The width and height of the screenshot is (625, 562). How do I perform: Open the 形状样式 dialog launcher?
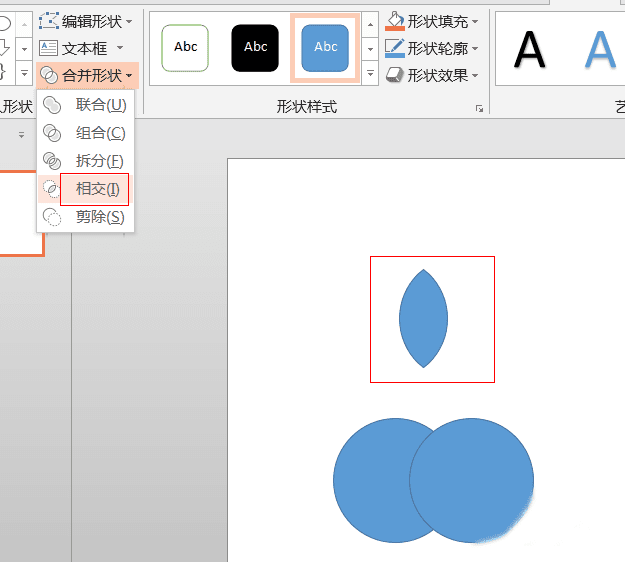click(x=480, y=108)
